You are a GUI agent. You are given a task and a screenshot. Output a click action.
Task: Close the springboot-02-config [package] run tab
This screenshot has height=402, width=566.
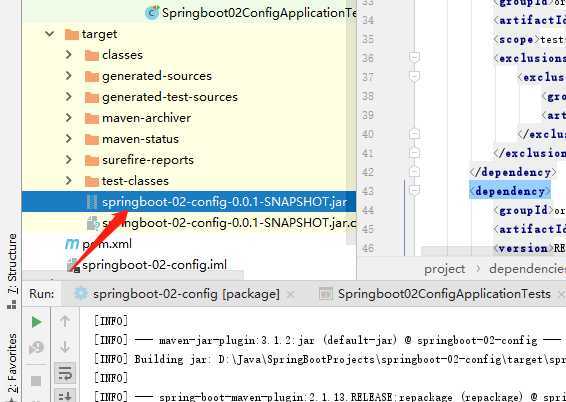[290, 294]
